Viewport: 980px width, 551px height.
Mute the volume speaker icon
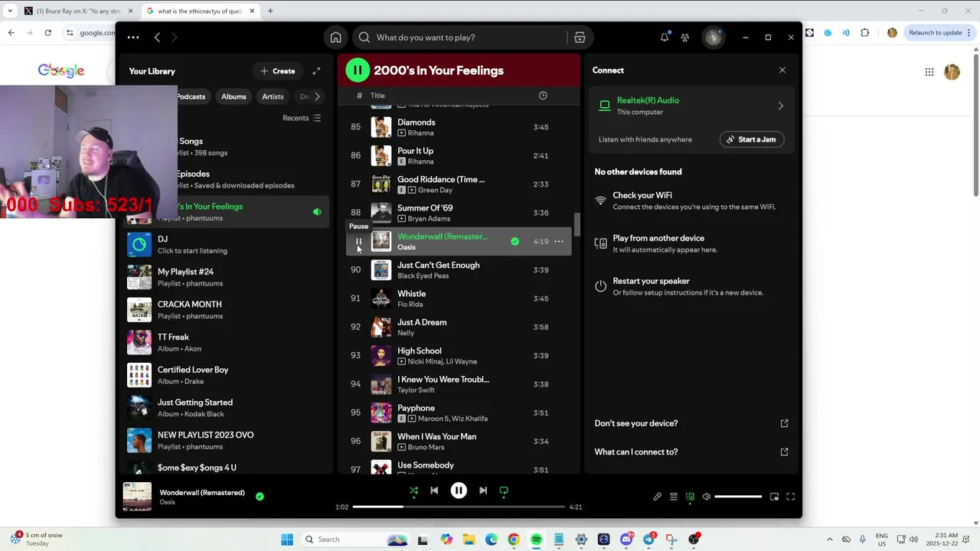[x=706, y=497]
